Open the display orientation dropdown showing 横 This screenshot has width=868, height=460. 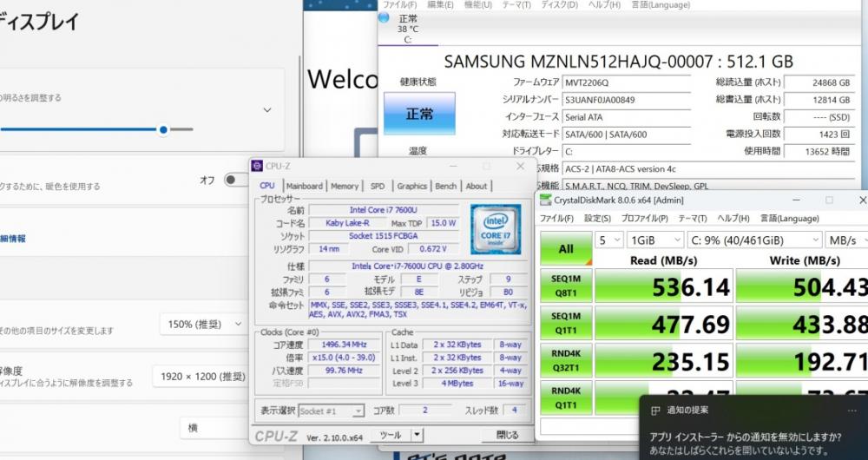[x=214, y=428]
